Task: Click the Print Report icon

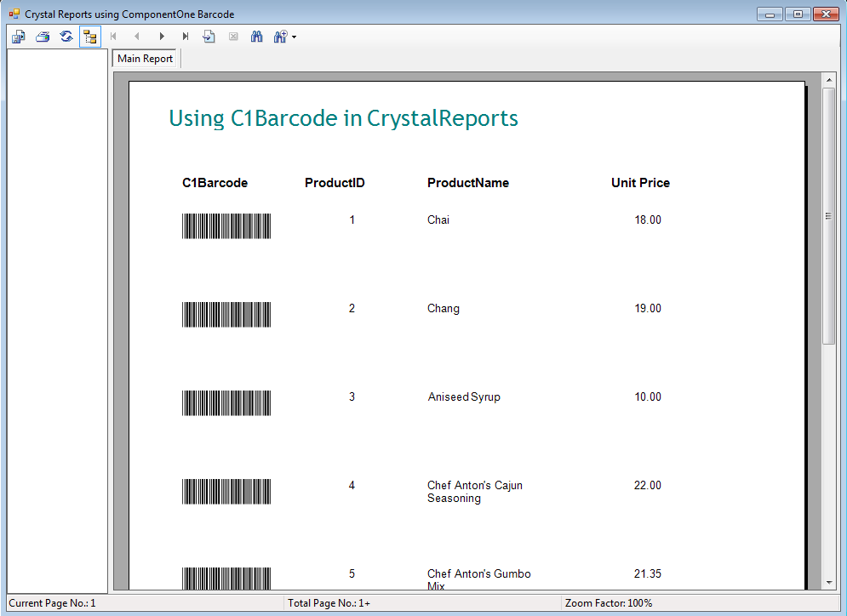Action: click(x=43, y=37)
